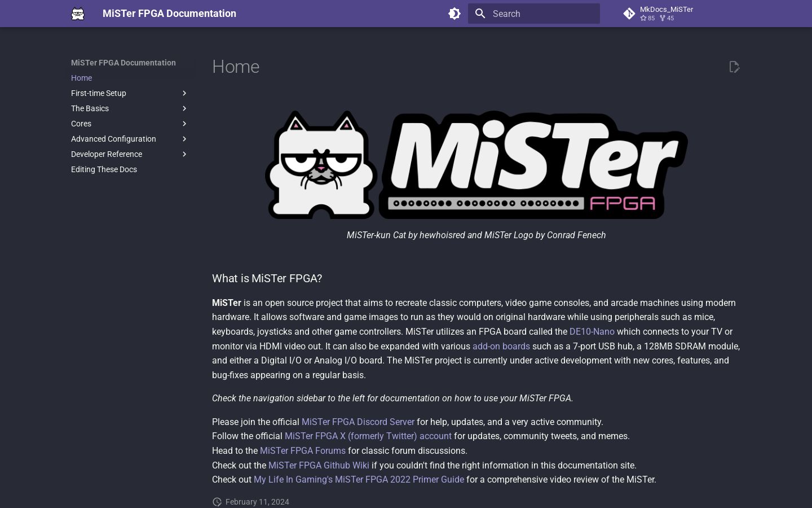Open My Life In Gaming's Primer Guide link
The image size is (812, 508).
tap(359, 480)
